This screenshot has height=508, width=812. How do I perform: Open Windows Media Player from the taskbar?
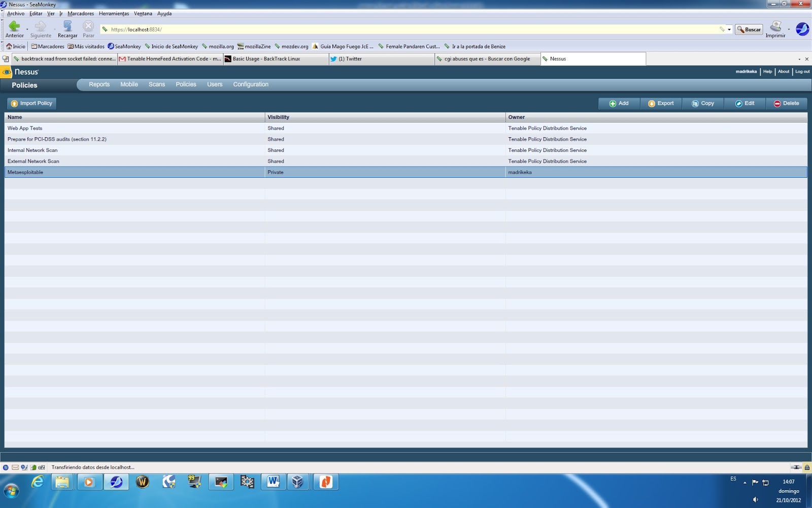(89, 482)
